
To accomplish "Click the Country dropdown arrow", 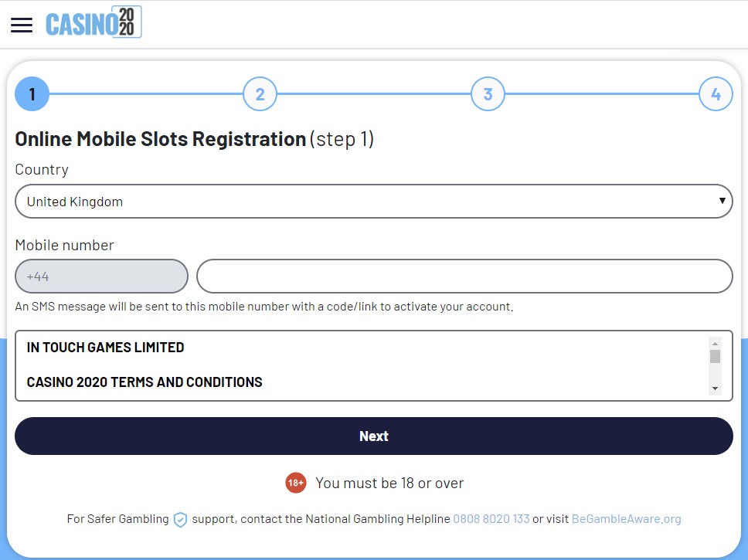I will 722,201.
